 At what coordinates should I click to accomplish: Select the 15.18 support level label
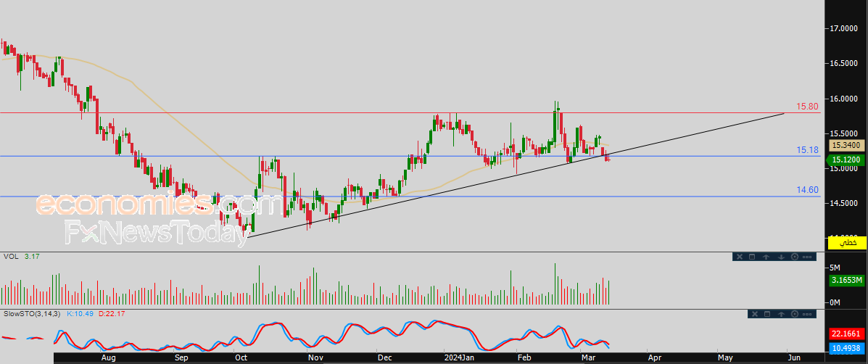[x=807, y=150]
